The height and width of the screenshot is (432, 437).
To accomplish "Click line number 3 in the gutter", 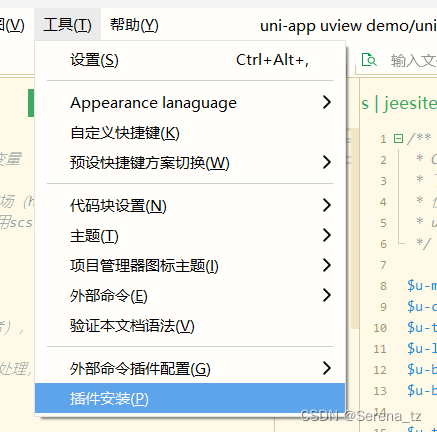I will (383, 181).
